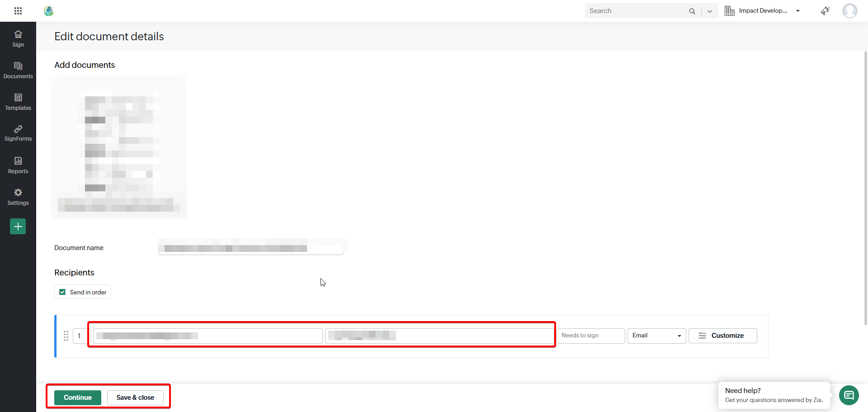The image size is (868, 412).
Task: Open the Needs to sign action field
Action: click(590, 336)
